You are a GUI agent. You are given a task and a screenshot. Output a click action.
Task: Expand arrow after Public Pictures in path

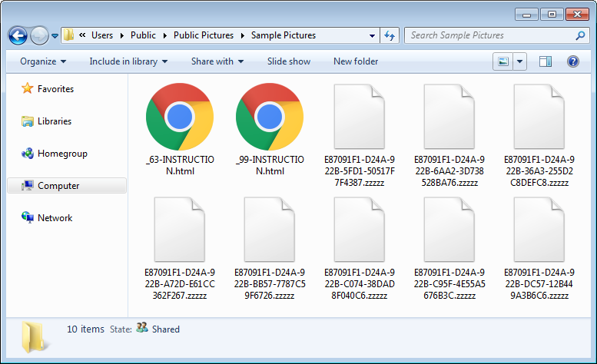(243, 35)
